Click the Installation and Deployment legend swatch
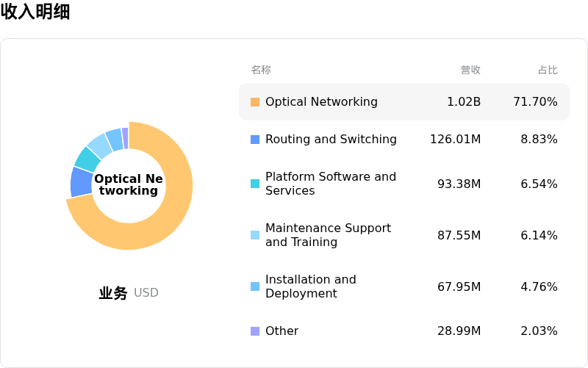This screenshot has width=588, height=368. click(255, 286)
